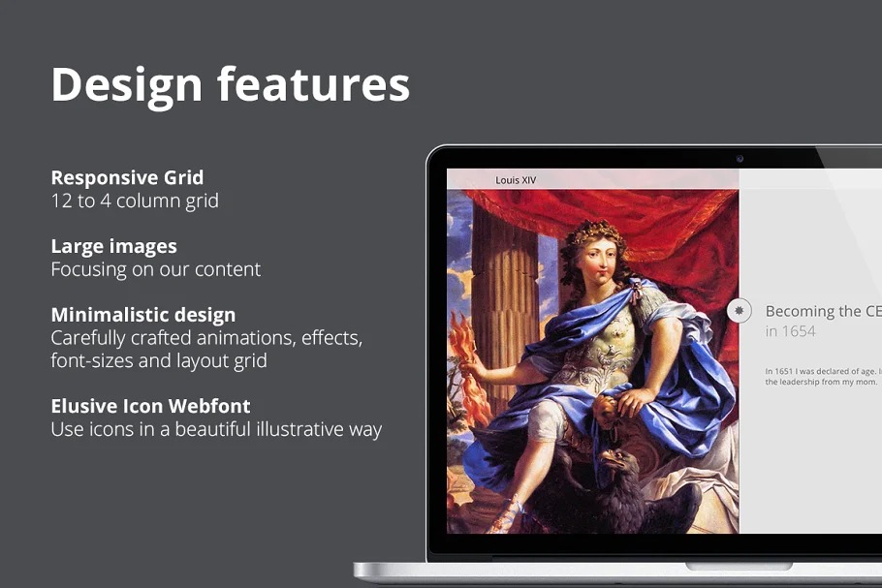Select the 'Minimalistic design' feature title

click(143, 315)
